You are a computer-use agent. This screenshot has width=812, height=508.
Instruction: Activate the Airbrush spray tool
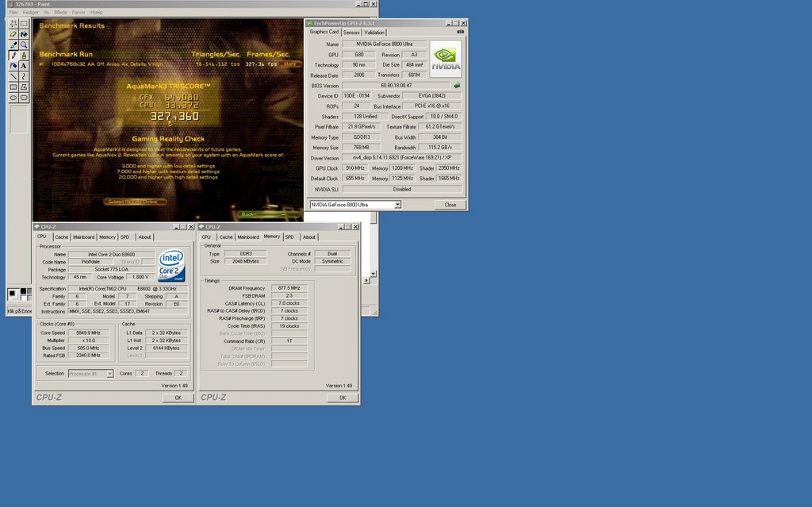[x=13, y=66]
